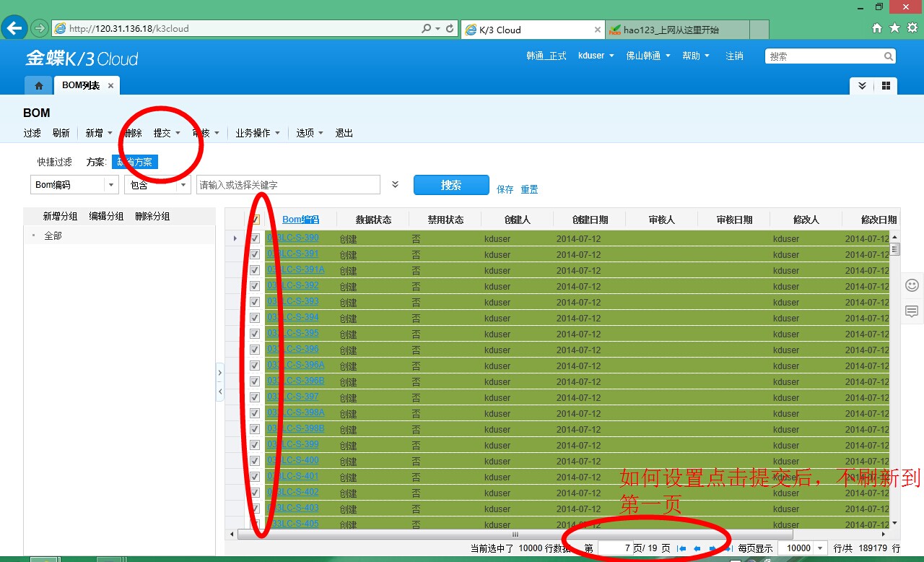Sort by the Bom编码 column header

[x=300, y=220]
